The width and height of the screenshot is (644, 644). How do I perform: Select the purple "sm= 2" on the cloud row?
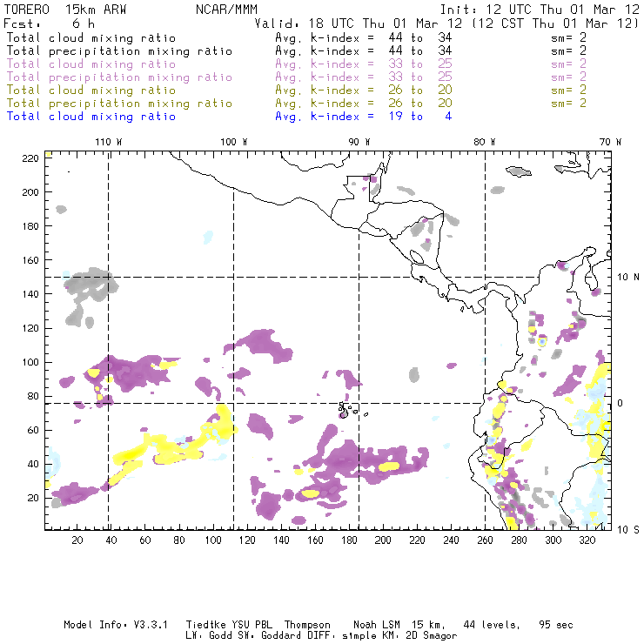(x=568, y=64)
